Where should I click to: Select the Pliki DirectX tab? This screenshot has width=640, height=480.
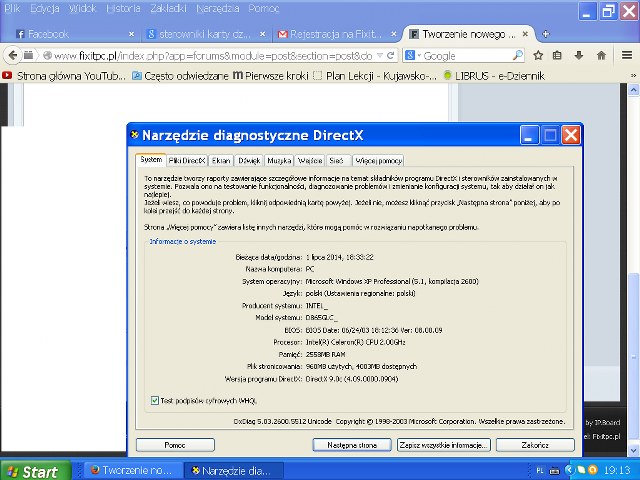187,160
